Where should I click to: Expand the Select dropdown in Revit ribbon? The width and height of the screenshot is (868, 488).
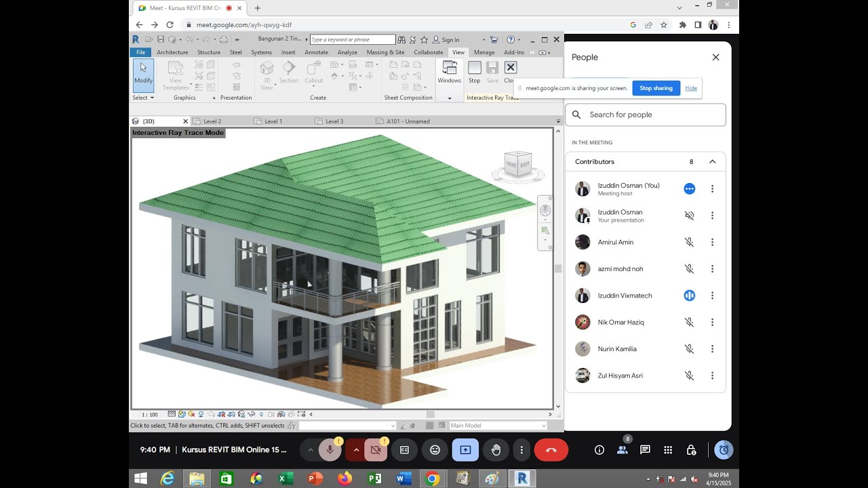coord(143,98)
